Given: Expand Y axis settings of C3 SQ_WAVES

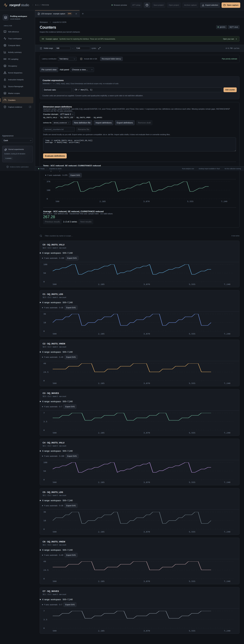Looking at the screenshot, I should click(x=52, y=406).
